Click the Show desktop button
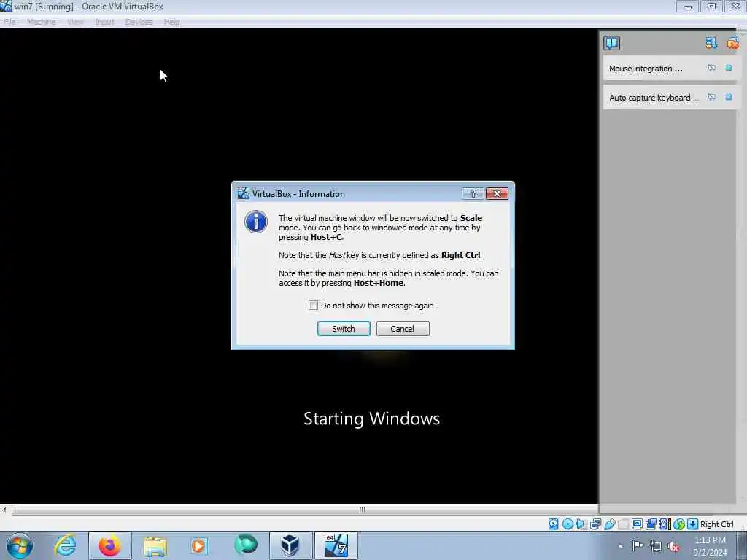The image size is (747, 560). pyautogui.click(x=742, y=545)
